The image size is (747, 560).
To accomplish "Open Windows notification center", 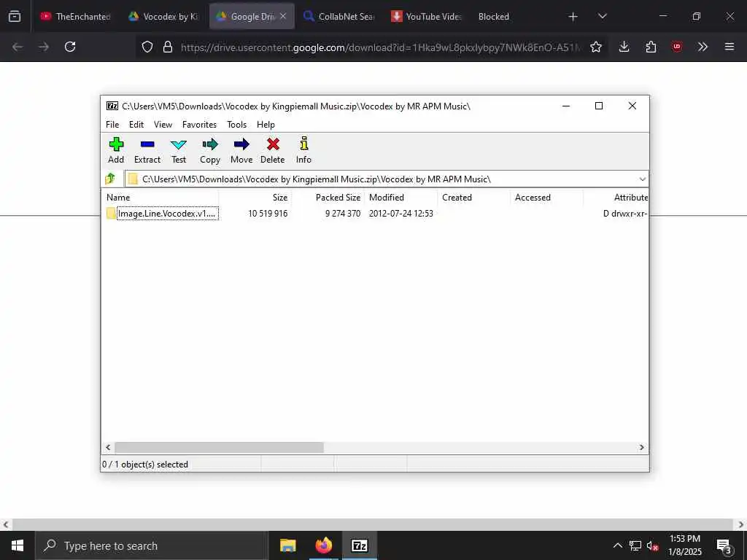I will (x=724, y=545).
